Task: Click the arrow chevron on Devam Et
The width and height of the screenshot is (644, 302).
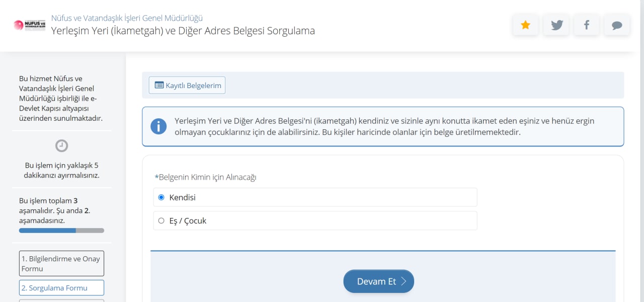Action: point(404,281)
